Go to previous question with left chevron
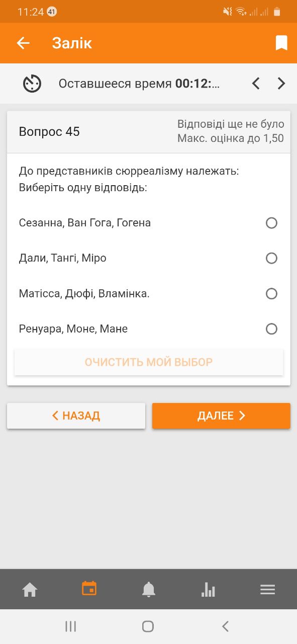The image size is (297, 644). (x=256, y=84)
